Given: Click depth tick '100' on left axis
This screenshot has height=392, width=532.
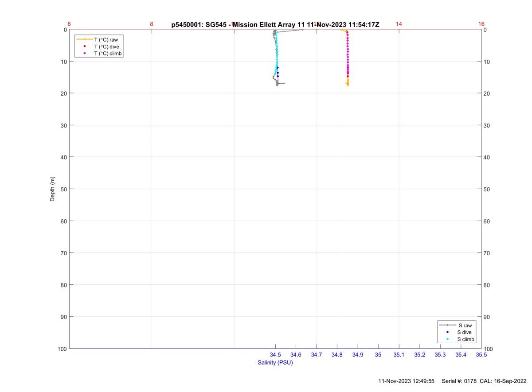Looking at the screenshot, I should tap(62, 349).
